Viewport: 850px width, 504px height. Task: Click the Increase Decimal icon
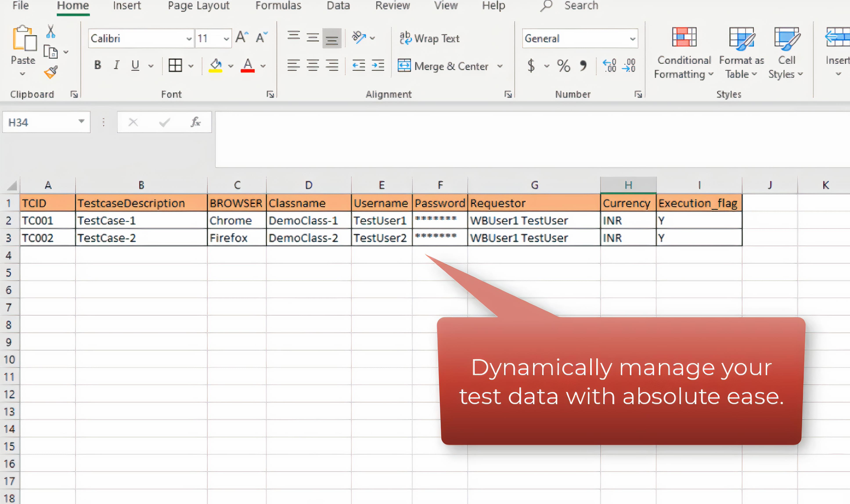pyautogui.click(x=609, y=65)
